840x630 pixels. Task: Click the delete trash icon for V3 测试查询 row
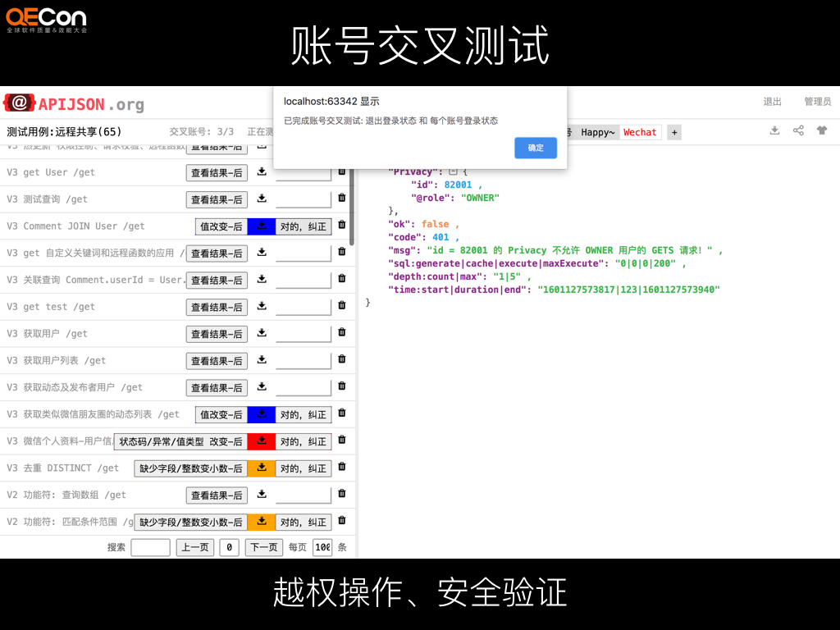pos(342,199)
